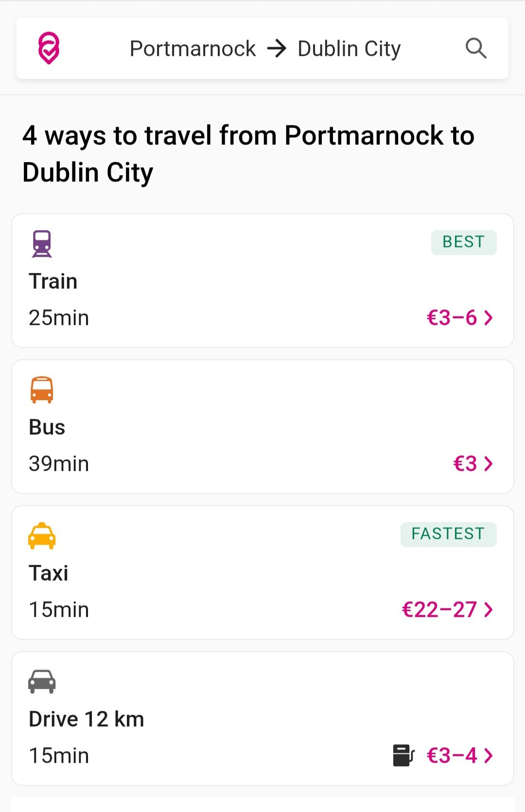Expand bus fare chevron next to €3
525x812 pixels.
click(x=489, y=464)
